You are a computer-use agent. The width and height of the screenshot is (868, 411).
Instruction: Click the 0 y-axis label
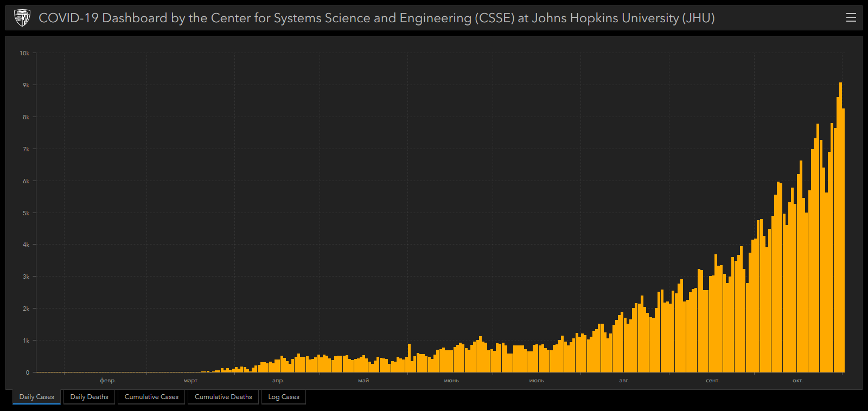click(28, 373)
